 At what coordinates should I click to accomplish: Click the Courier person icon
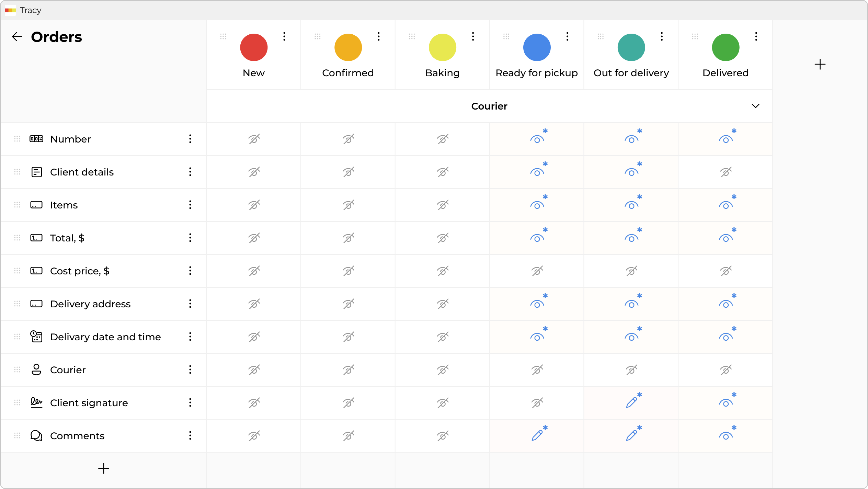(36, 369)
